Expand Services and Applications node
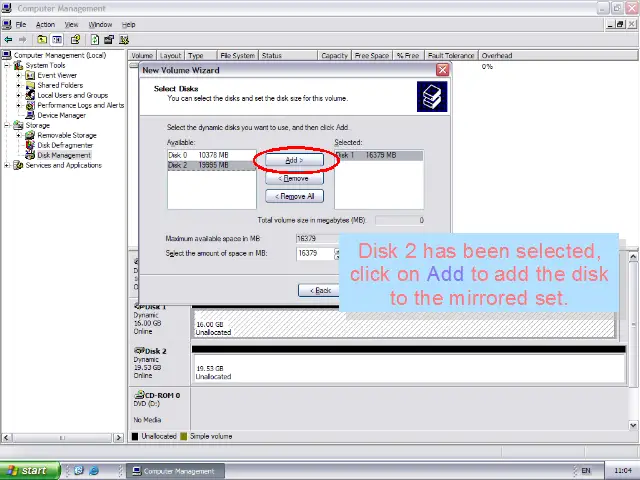 tap(7, 165)
